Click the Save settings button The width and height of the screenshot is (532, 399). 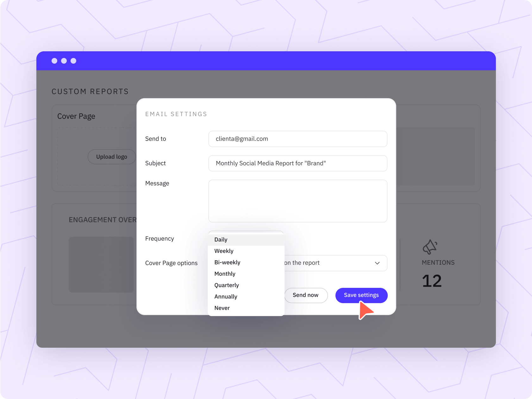pyautogui.click(x=361, y=295)
